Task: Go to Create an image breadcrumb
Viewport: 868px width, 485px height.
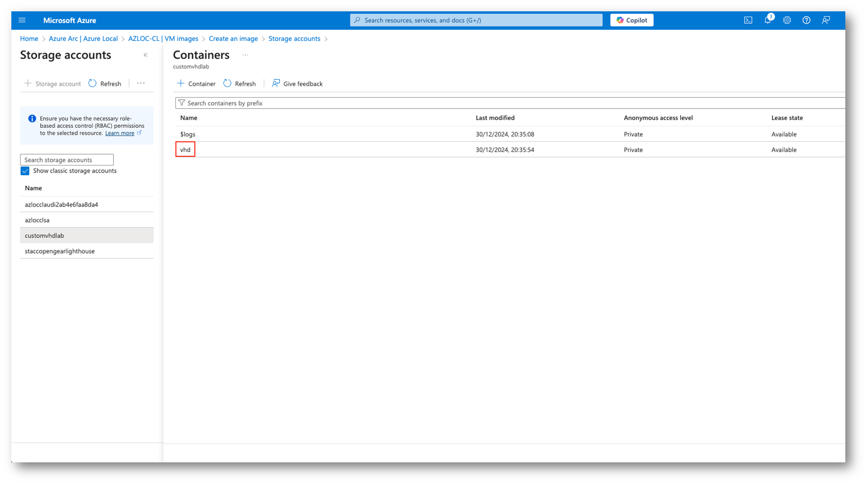Action: click(x=233, y=39)
